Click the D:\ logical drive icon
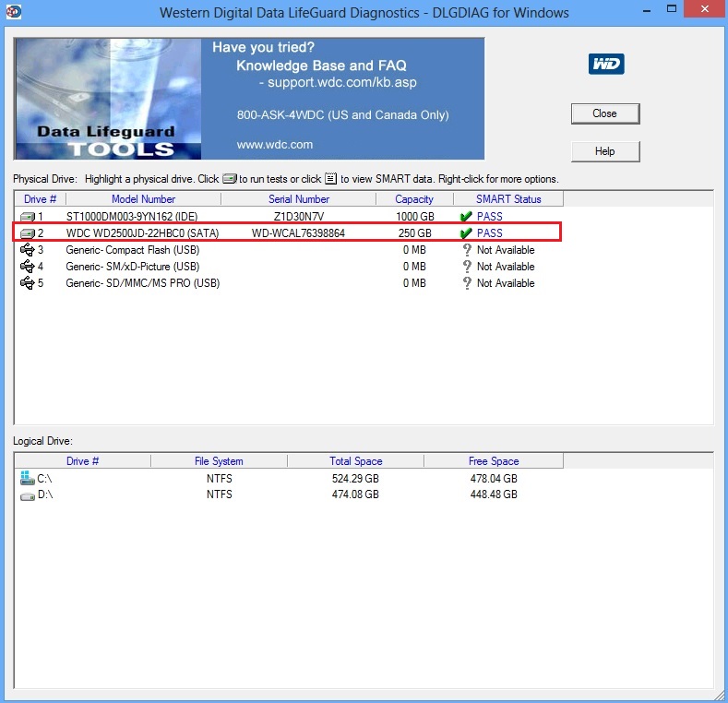728x703 pixels. click(28, 496)
